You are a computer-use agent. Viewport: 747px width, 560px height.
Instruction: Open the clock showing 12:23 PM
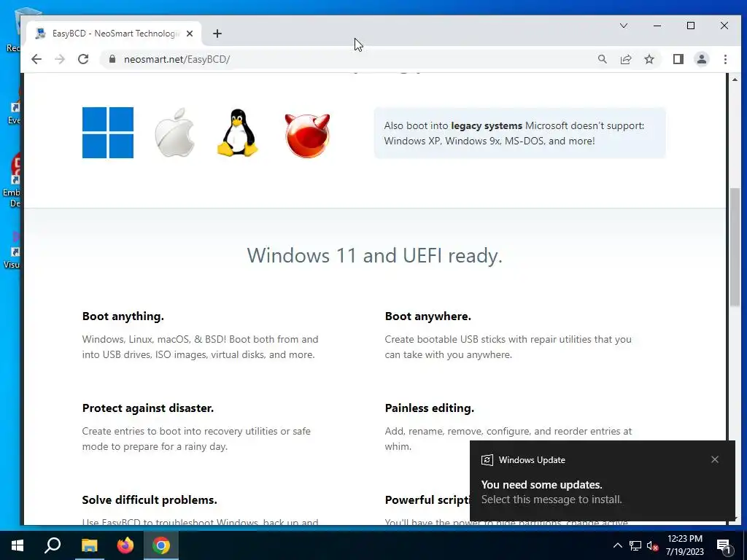[x=684, y=545]
